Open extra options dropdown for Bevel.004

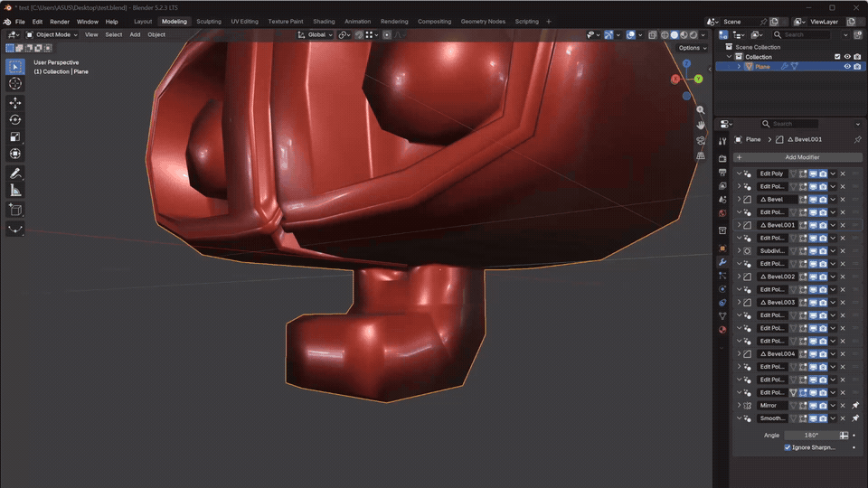pyautogui.click(x=833, y=354)
